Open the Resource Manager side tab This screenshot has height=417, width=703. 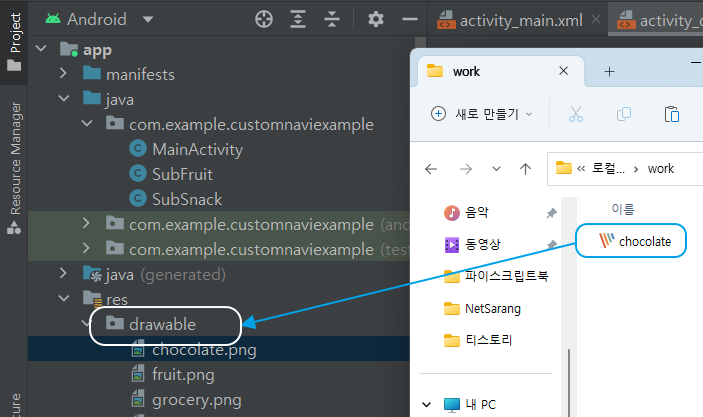[x=15, y=168]
